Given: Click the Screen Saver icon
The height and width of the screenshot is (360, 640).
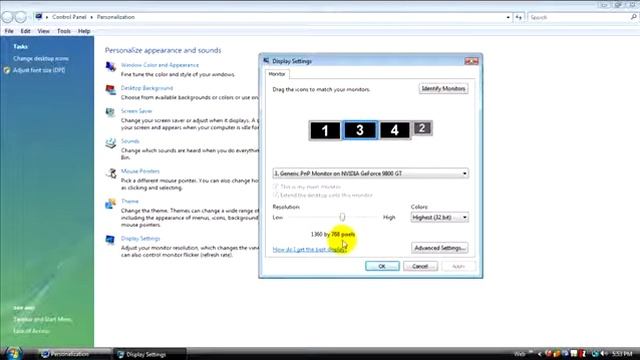Looking at the screenshot, I should point(111,112).
